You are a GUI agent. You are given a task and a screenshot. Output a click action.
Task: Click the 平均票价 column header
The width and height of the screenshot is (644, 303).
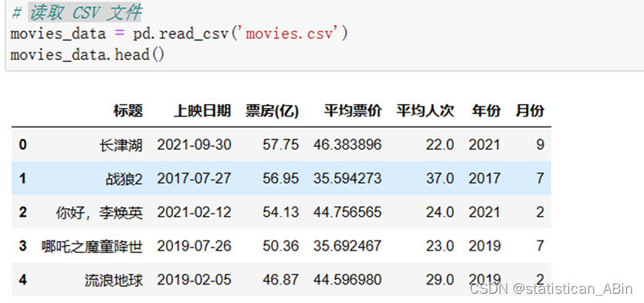point(353,111)
